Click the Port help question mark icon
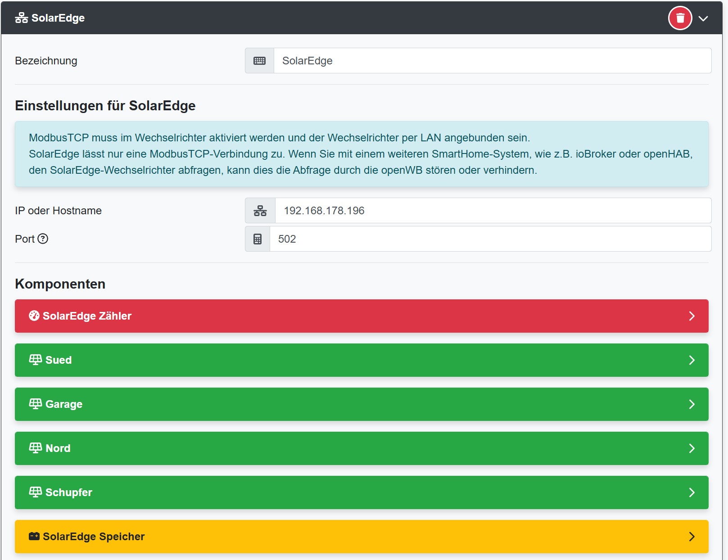 click(x=43, y=239)
